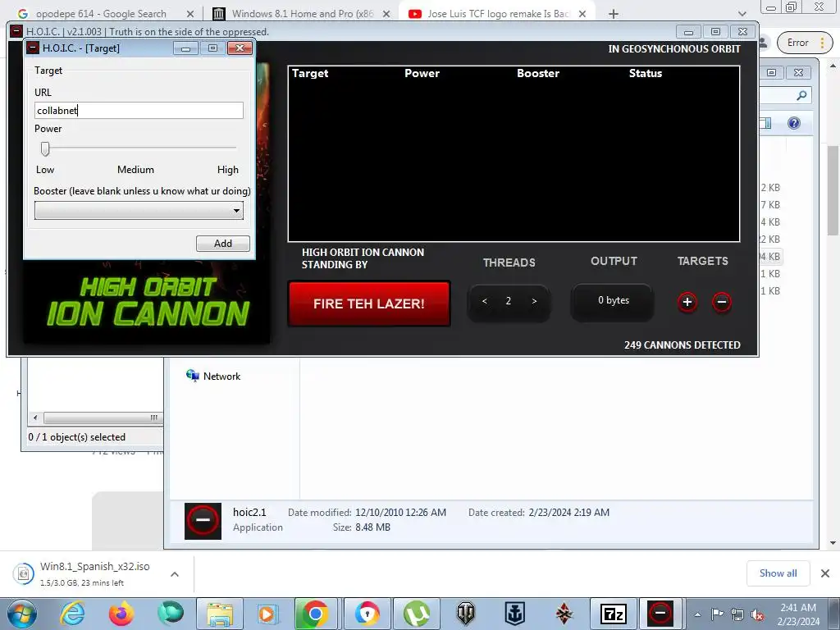Toggle the Explorer preview pane icon
Viewport: 840px width, 630px height.
(x=765, y=123)
